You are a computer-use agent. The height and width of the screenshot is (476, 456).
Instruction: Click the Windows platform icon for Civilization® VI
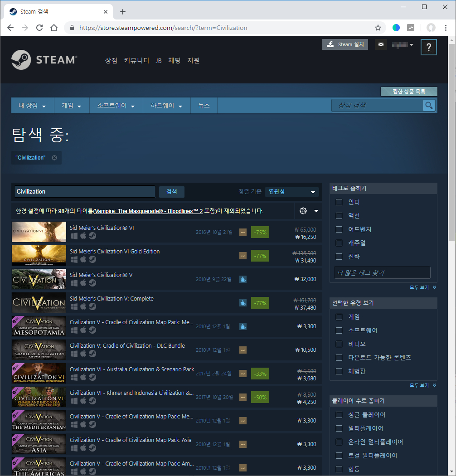pos(74,236)
